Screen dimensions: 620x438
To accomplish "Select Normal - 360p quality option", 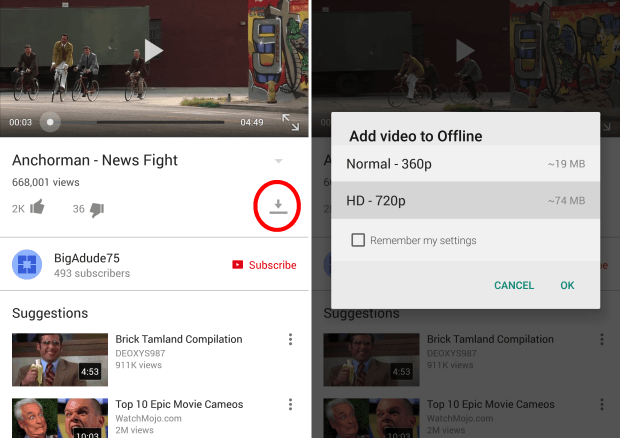I will 465,164.
